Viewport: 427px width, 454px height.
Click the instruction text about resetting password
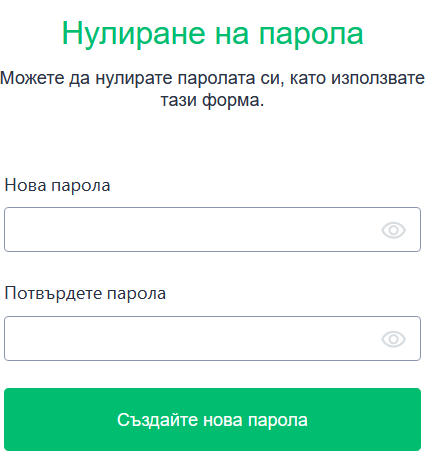[x=212, y=89]
